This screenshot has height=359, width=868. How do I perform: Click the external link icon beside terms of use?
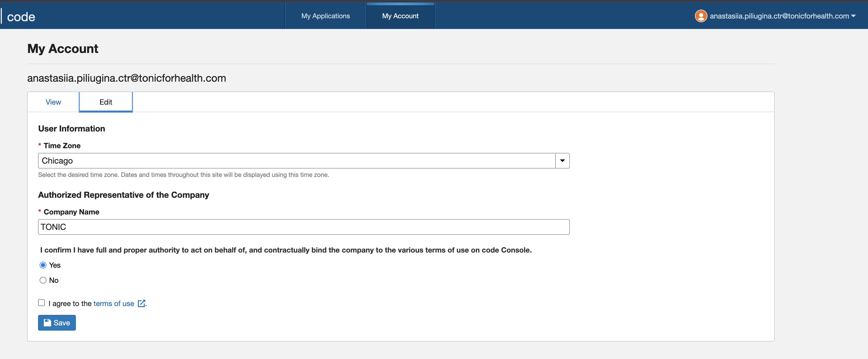coord(142,303)
